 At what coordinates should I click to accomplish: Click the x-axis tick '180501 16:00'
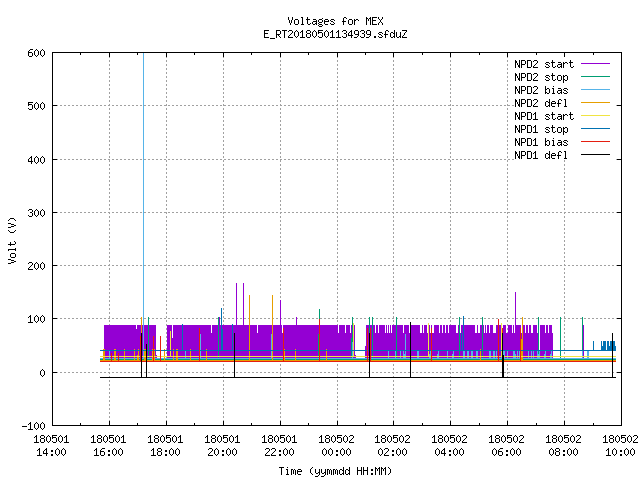pyautogui.click(x=108, y=446)
